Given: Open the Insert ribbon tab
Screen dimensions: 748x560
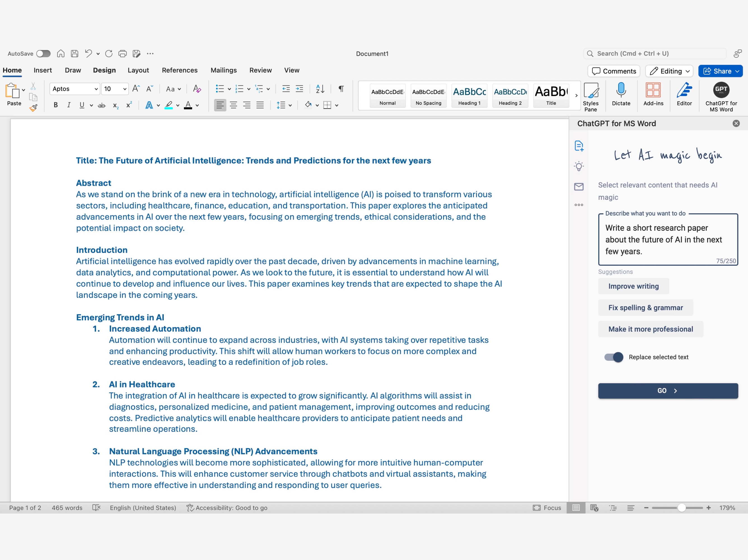Looking at the screenshot, I should pyautogui.click(x=43, y=70).
